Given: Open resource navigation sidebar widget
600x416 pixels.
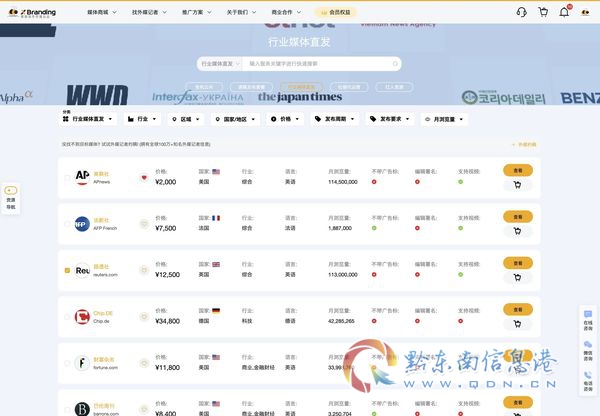Looking at the screenshot, I should tap(11, 198).
